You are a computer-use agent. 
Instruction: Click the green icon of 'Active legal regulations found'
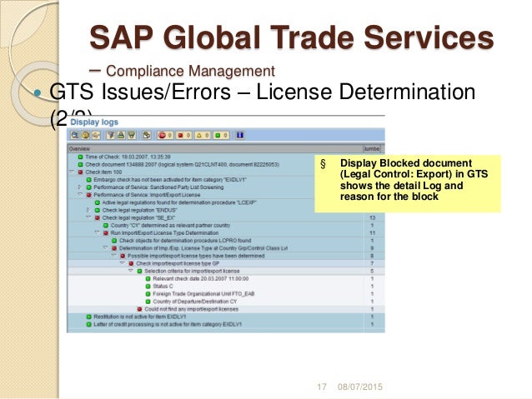tap(98, 202)
